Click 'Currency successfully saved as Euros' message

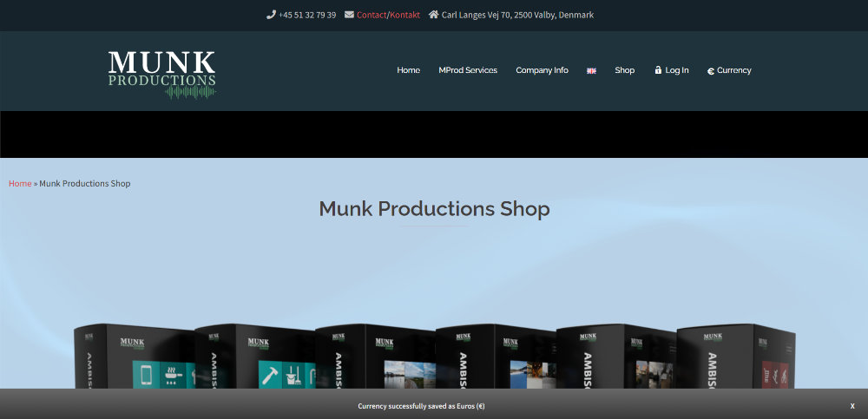421,406
